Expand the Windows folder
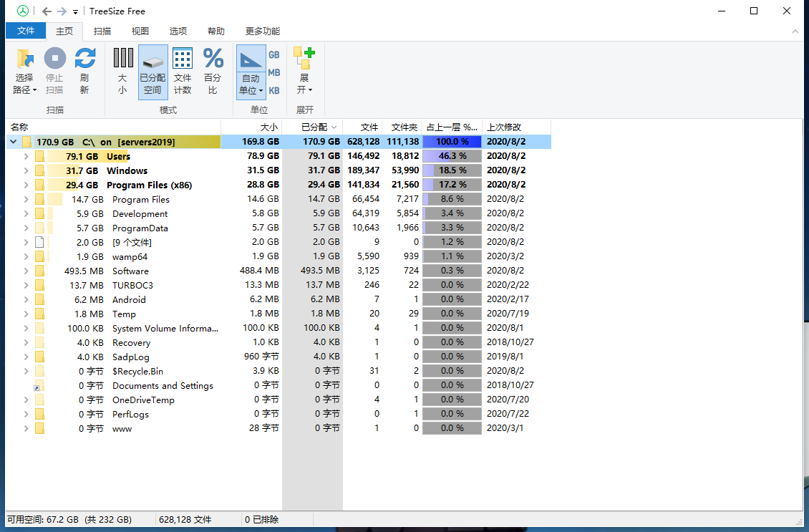Screen dimensions: 809x532 26,170
